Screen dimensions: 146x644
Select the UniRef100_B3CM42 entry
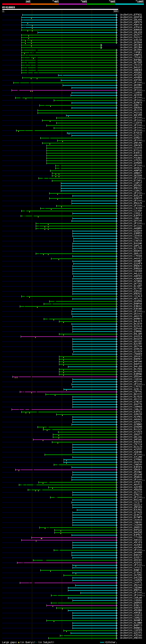(x=131, y=510)
